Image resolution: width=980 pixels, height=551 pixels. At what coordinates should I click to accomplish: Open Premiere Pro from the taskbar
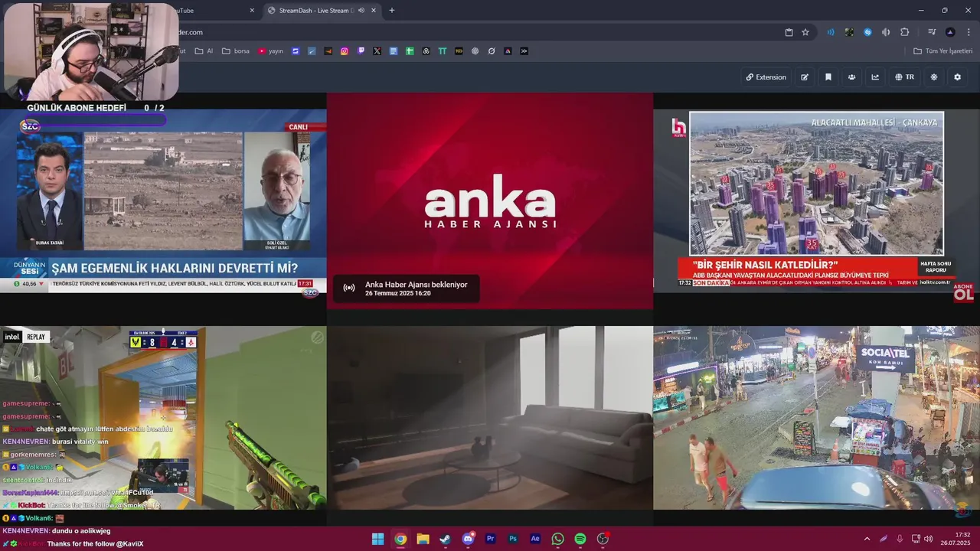(x=490, y=539)
